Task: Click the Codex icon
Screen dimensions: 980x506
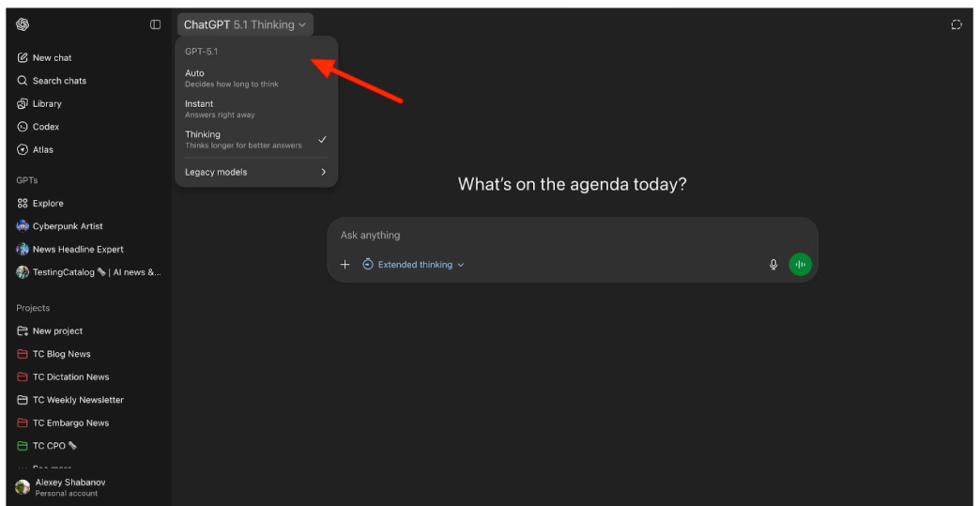Action: pyautogui.click(x=23, y=127)
